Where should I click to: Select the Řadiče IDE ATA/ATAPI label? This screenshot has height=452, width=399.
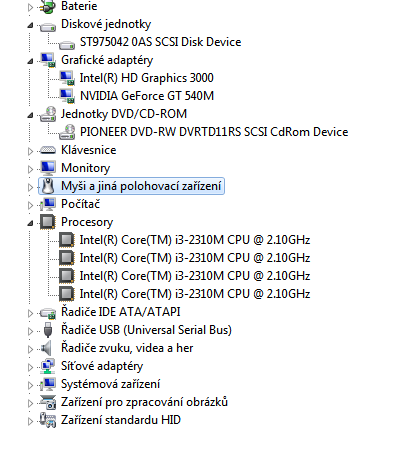pos(121,312)
